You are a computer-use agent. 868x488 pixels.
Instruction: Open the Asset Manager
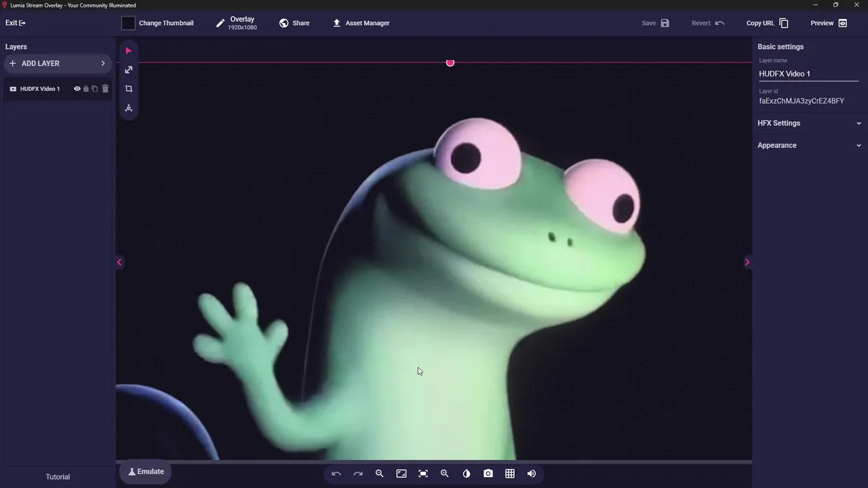point(361,23)
